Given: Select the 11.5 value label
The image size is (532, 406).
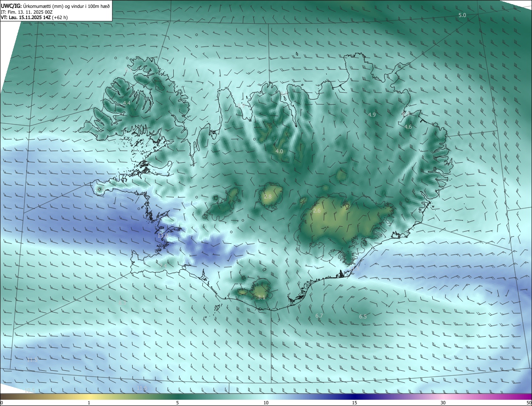Looking at the screenshot, I should (x=32, y=360).
